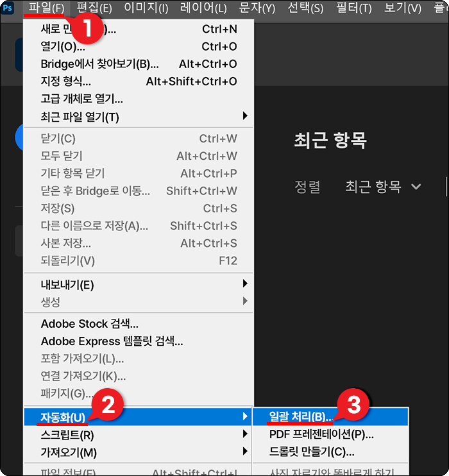Open the 파일(F) menu
Screen dimensions: 449x476
(x=46, y=8)
